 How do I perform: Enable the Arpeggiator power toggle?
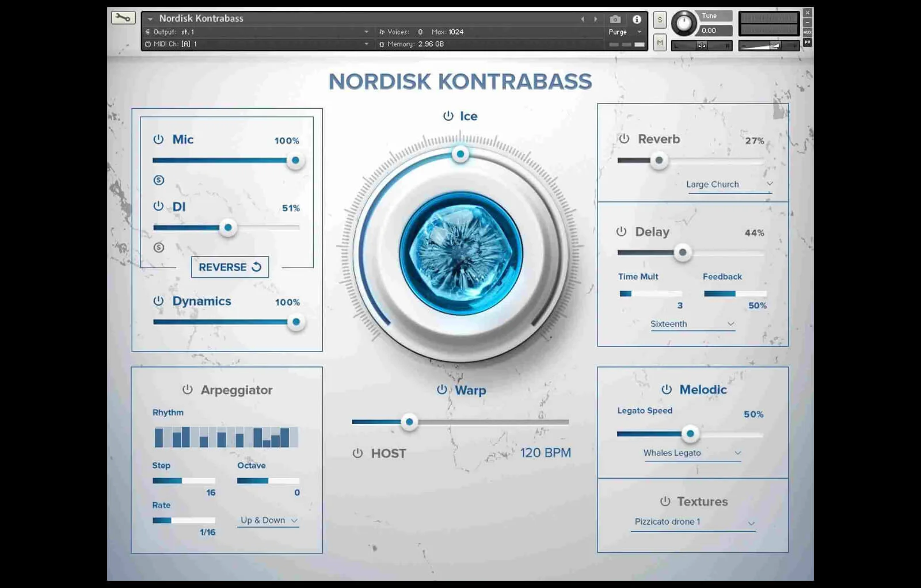click(x=187, y=390)
